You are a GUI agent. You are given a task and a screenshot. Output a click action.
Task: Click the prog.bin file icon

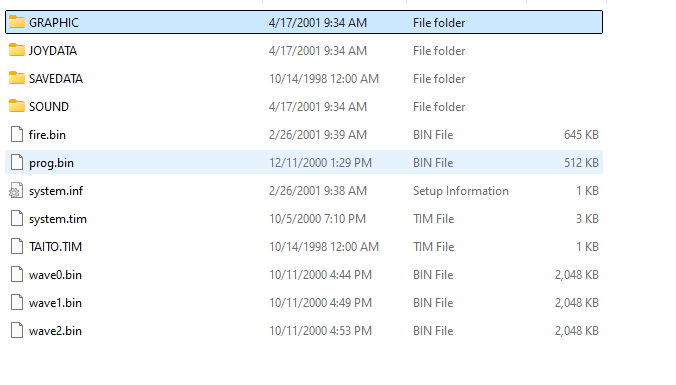17,162
